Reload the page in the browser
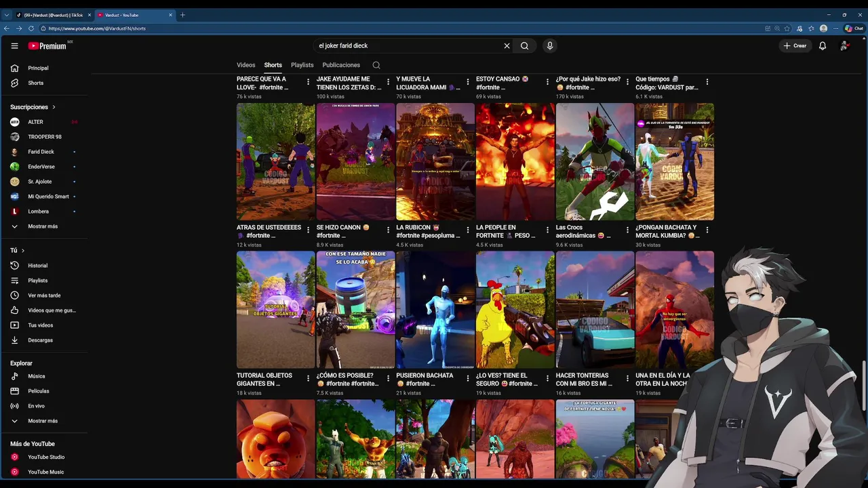This screenshot has height=488, width=868. coord(31,28)
